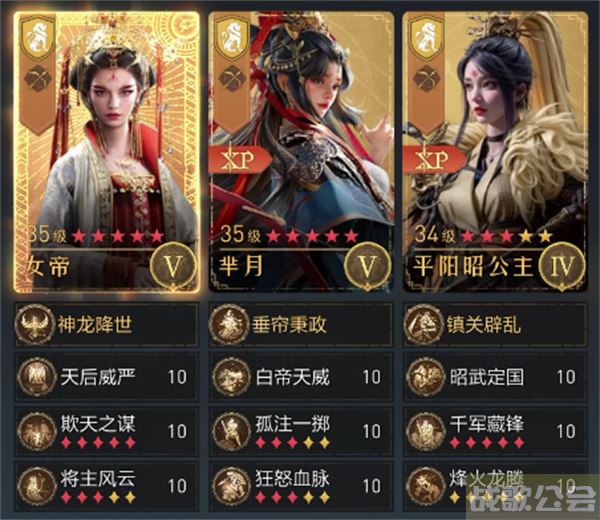Select the 将主风云 skill icon
Viewport: 600px width, 520px height.
37,486
